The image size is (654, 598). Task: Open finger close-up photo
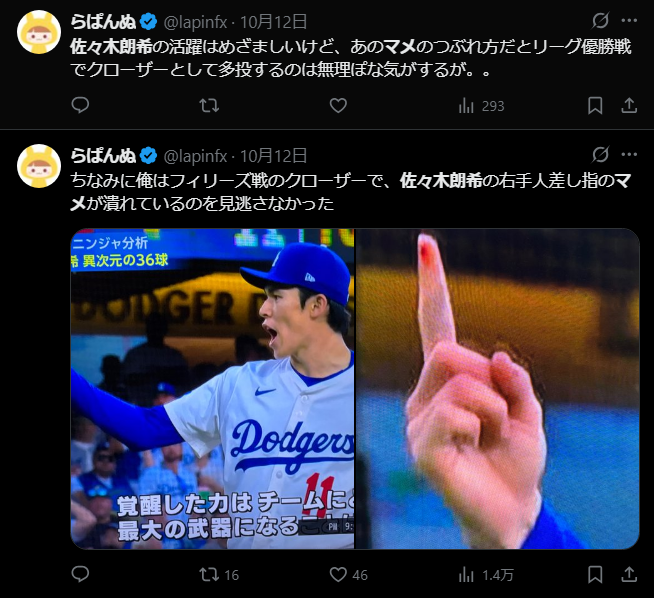[498, 389]
